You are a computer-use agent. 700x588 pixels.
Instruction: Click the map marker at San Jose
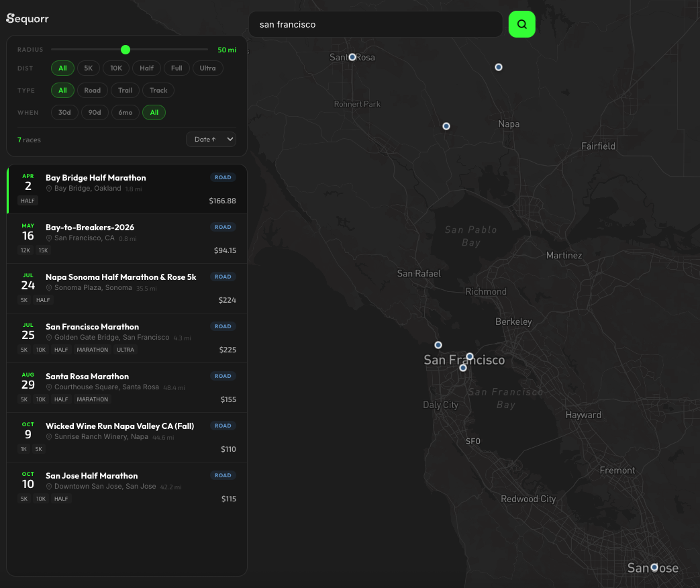pos(654,567)
